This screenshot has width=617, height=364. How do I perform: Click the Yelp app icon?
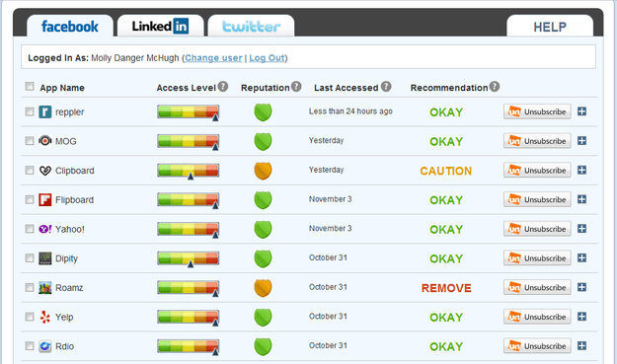tap(45, 317)
